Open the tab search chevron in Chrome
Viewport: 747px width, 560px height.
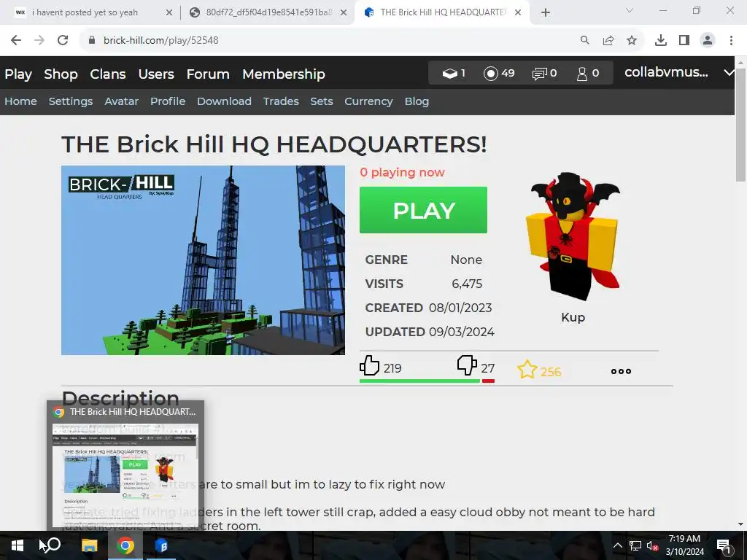(630, 10)
